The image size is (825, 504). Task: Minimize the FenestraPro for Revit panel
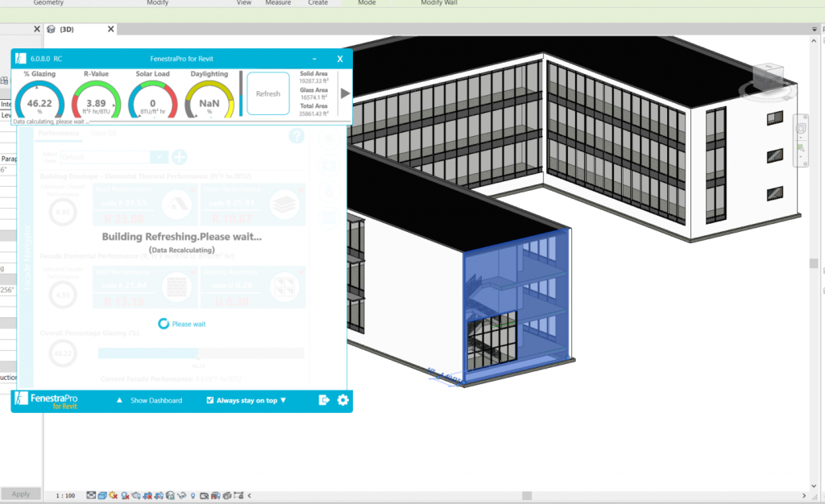point(314,59)
